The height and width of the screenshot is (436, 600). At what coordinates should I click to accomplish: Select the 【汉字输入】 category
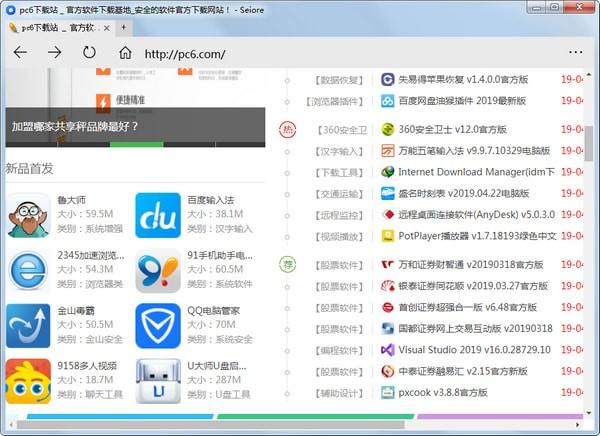tap(339, 151)
